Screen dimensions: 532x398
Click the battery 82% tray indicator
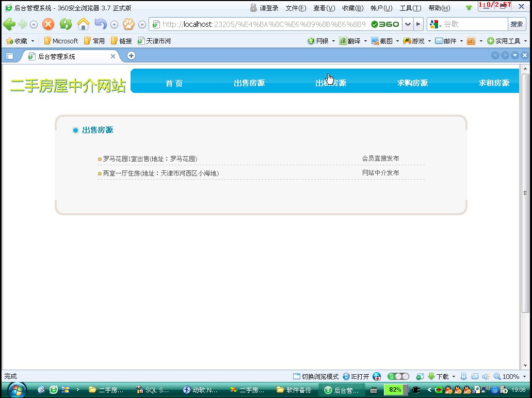[395, 390]
